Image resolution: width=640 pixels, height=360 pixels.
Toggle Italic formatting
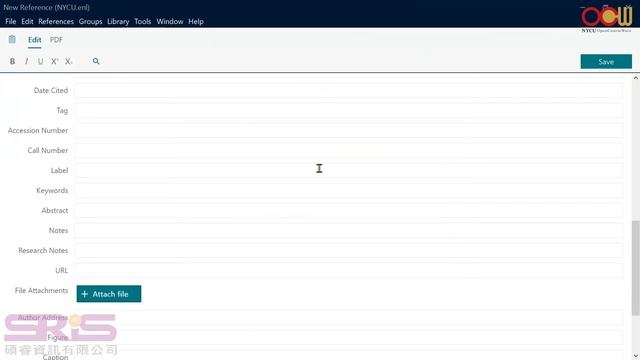click(x=27, y=61)
